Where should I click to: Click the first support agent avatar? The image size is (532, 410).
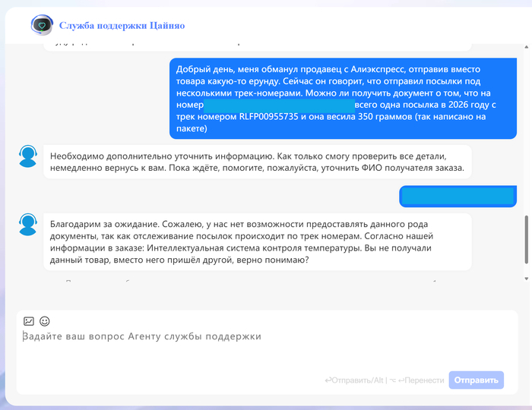point(28,156)
